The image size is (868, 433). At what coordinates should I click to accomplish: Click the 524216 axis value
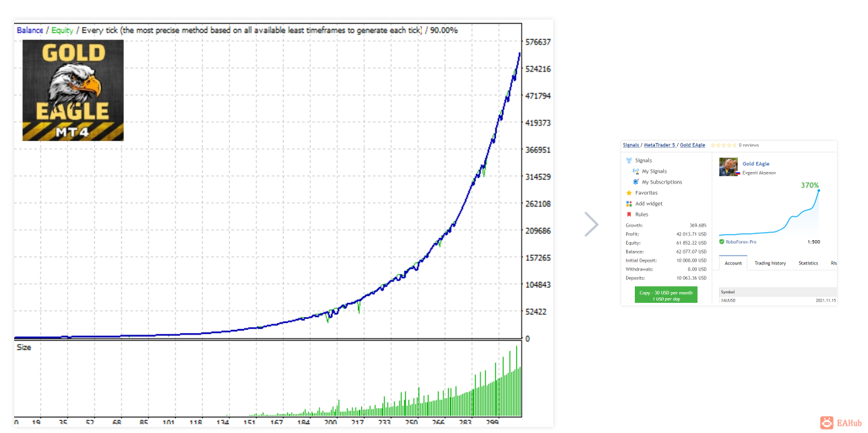538,69
